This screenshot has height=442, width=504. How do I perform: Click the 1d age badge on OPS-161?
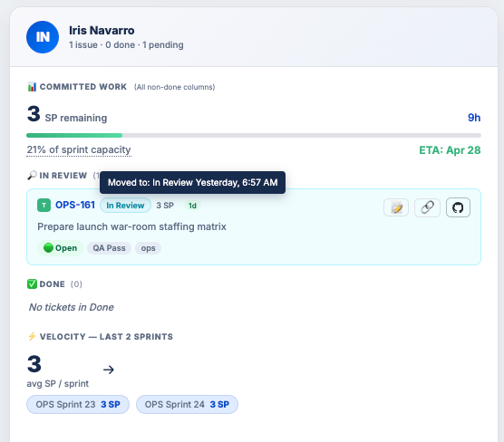(x=192, y=206)
